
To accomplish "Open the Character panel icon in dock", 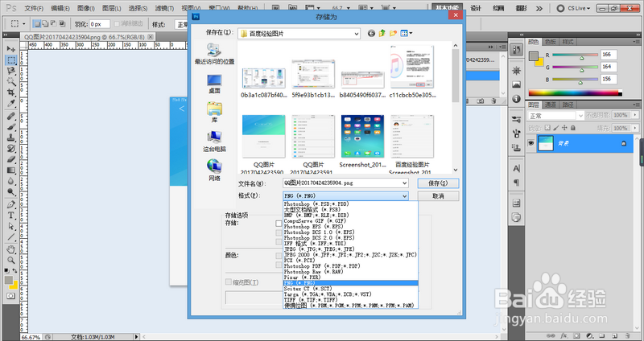I will pyautogui.click(x=516, y=168).
